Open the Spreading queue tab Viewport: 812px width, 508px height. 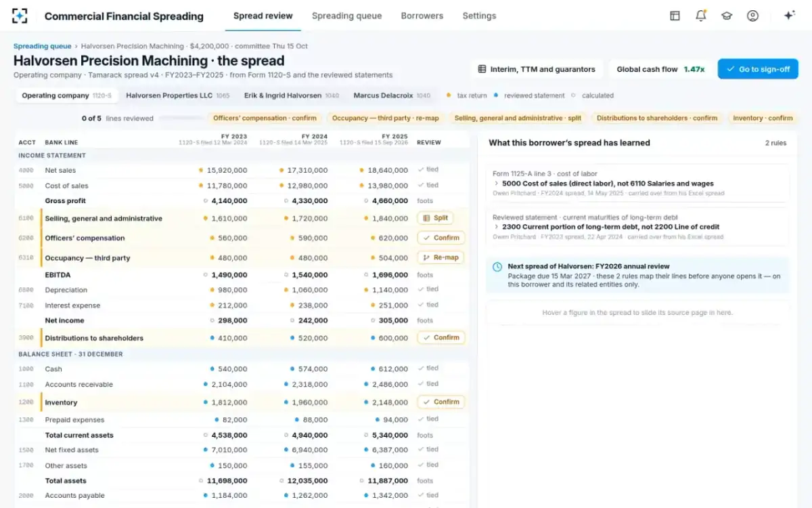tap(346, 16)
